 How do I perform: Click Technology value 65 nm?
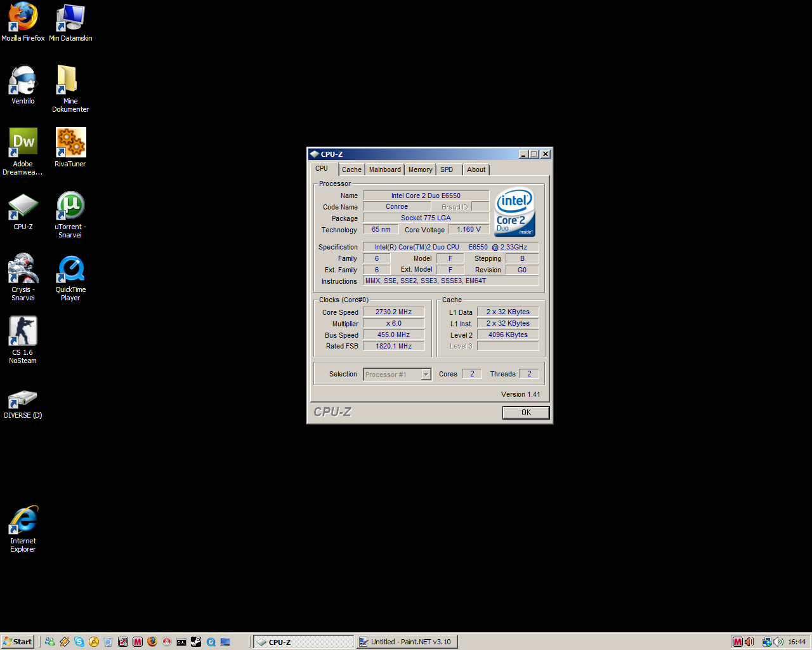381,230
